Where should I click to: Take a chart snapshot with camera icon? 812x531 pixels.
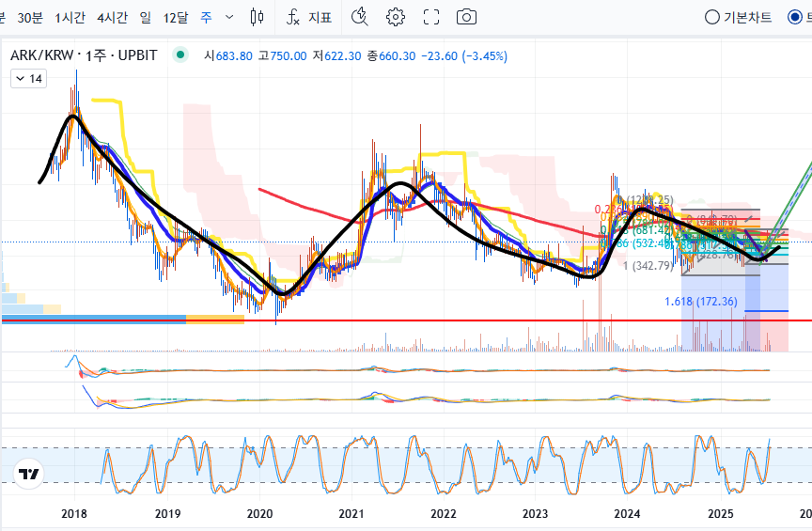(x=466, y=17)
